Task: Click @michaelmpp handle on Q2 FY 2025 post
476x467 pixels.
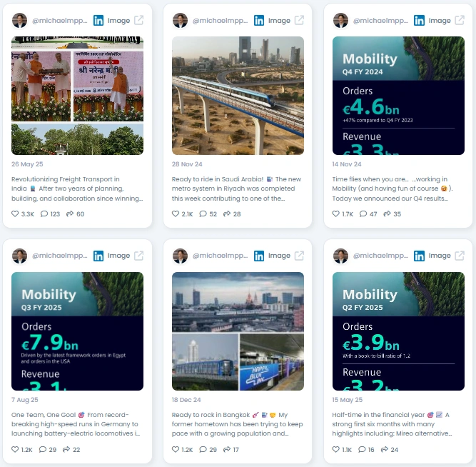Action: coord(380,256)
